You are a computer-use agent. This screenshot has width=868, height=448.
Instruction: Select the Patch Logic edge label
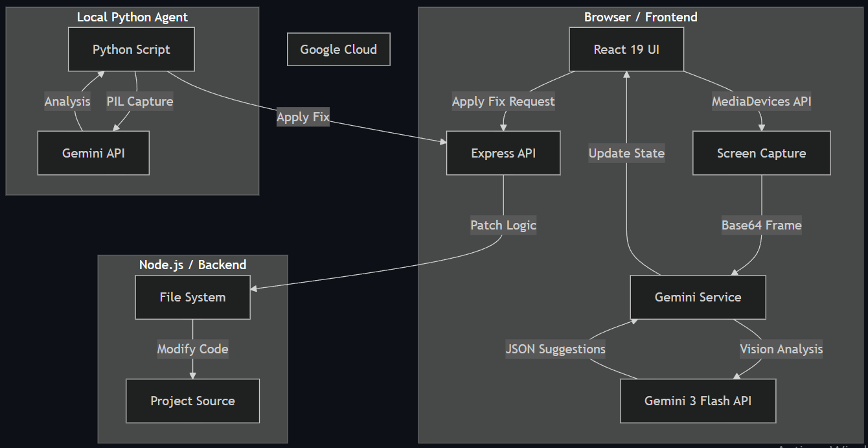(x=503, y=225)
